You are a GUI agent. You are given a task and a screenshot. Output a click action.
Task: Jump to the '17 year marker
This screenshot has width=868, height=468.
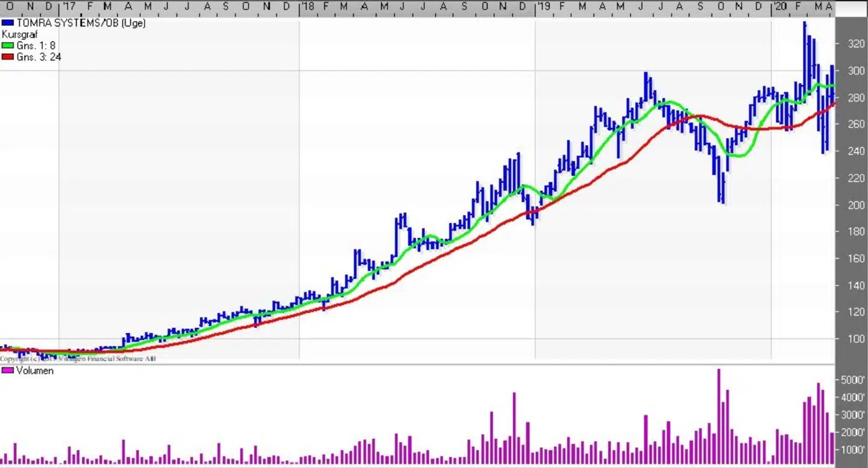click(69, 7)
